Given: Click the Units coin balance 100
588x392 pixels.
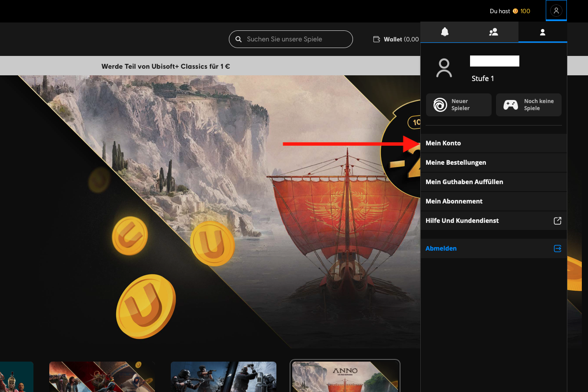Looking at the screenshot, I should tap(522, 11).
